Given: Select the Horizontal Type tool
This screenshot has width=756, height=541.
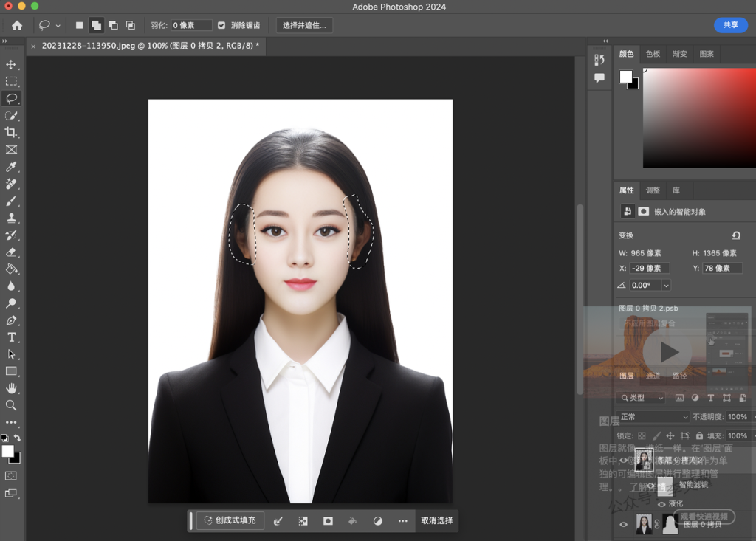Looking at the screenshot, I should 11,337.
